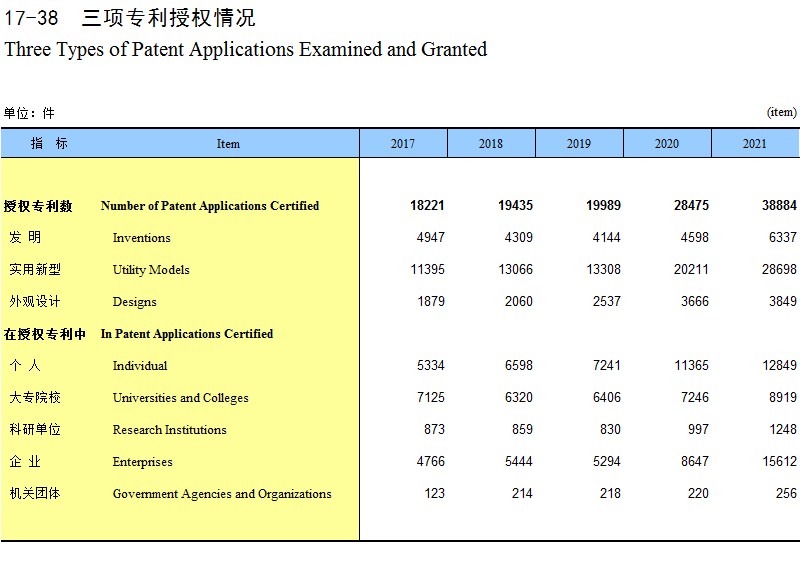The width and height of the screenshot is (800, 574).
Task: Click Research Institutions value 873
Action: [434, 430]
